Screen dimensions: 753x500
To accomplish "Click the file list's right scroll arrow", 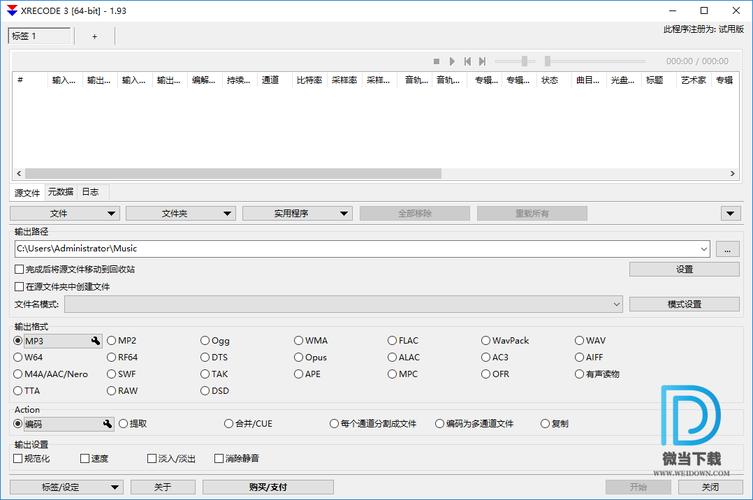I will pyautogui.click(x=732, y=173).
